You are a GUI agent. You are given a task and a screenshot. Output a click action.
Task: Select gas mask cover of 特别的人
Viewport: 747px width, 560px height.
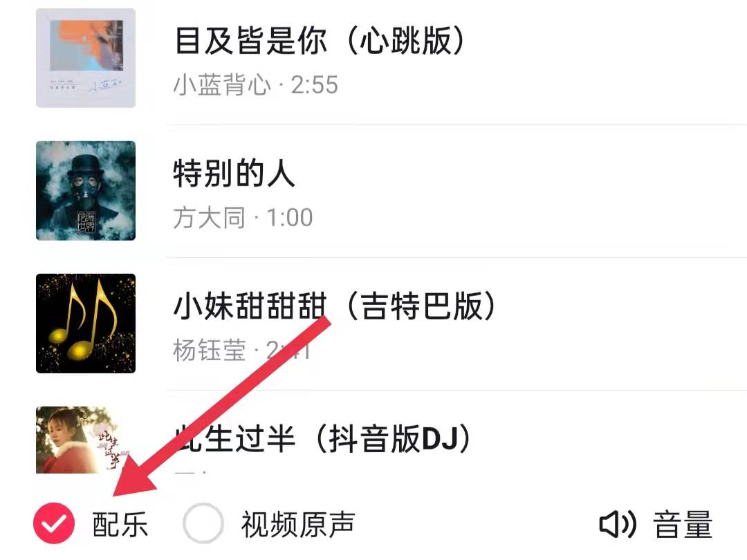[x=86, y=191]
